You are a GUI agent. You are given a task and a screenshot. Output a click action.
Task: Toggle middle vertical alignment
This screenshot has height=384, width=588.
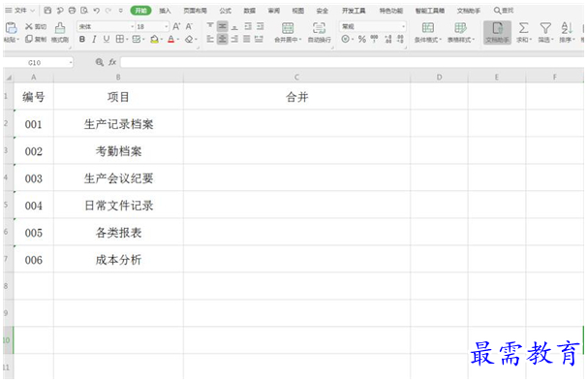223,26
